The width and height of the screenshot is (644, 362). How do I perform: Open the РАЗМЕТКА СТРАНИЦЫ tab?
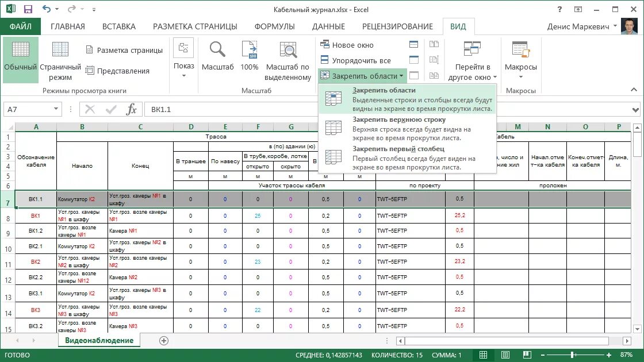point(195,26)
